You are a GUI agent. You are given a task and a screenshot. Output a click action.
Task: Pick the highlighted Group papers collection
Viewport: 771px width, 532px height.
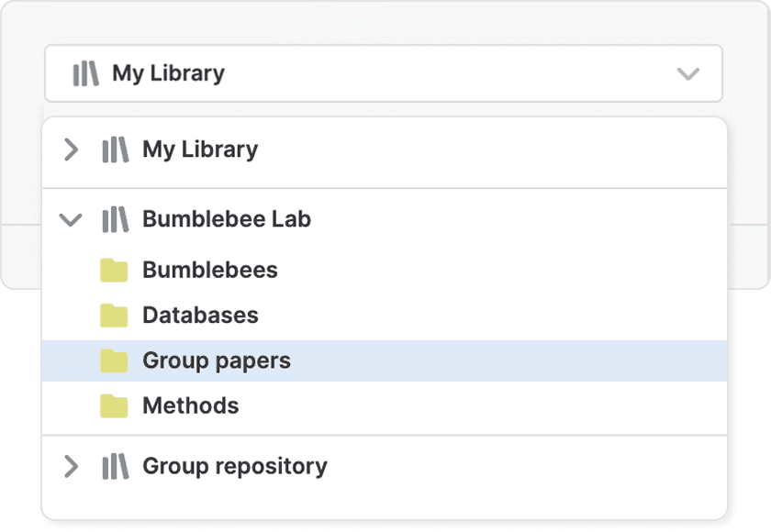click(x=217, y=360)
